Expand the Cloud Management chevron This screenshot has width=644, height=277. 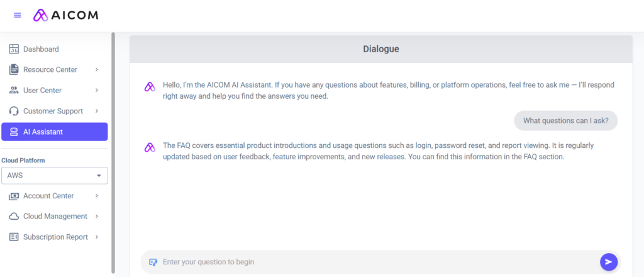(97, 216)
